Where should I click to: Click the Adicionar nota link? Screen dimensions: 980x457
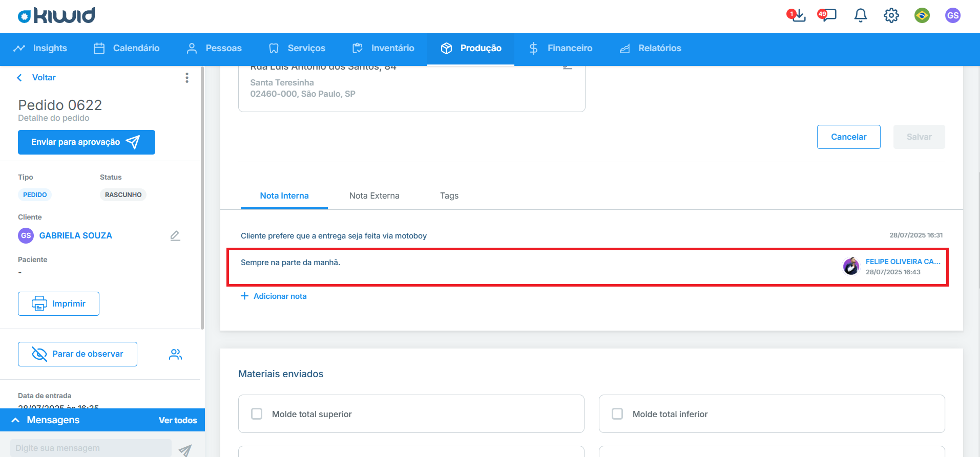click(274, 296)
